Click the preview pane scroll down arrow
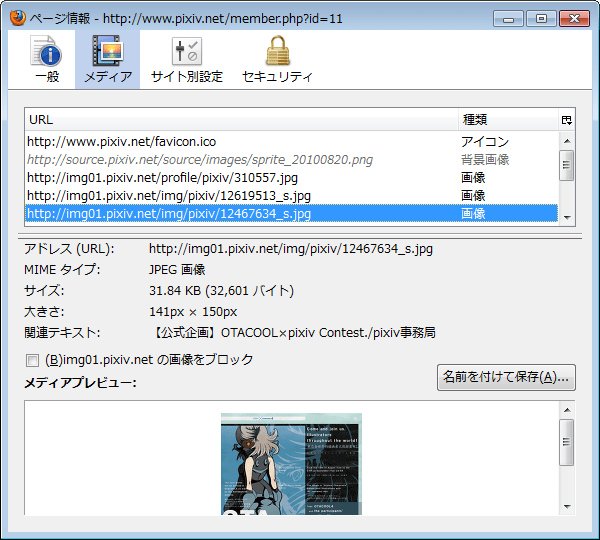This screenshot has width=600, height=540. pyautogui.click(x=567, y=506)
